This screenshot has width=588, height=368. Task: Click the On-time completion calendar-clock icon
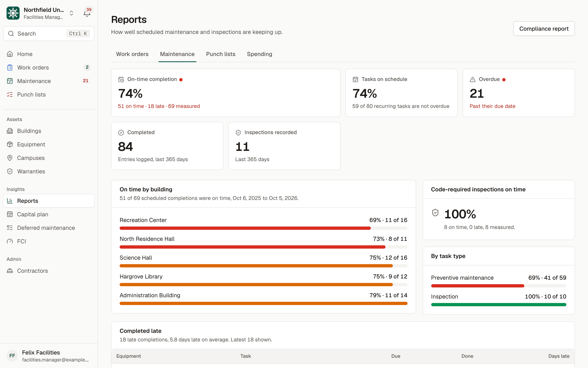click(x=121, y=79)
